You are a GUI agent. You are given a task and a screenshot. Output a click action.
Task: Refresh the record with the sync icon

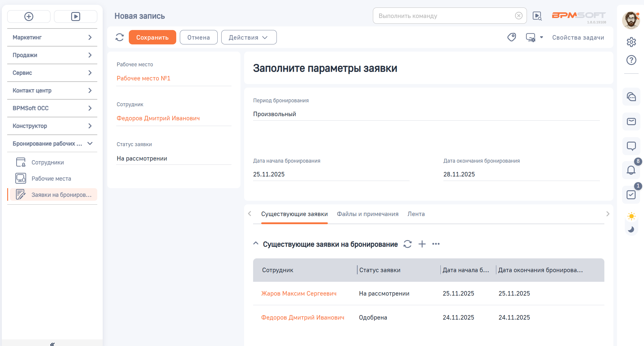point(119,37)
